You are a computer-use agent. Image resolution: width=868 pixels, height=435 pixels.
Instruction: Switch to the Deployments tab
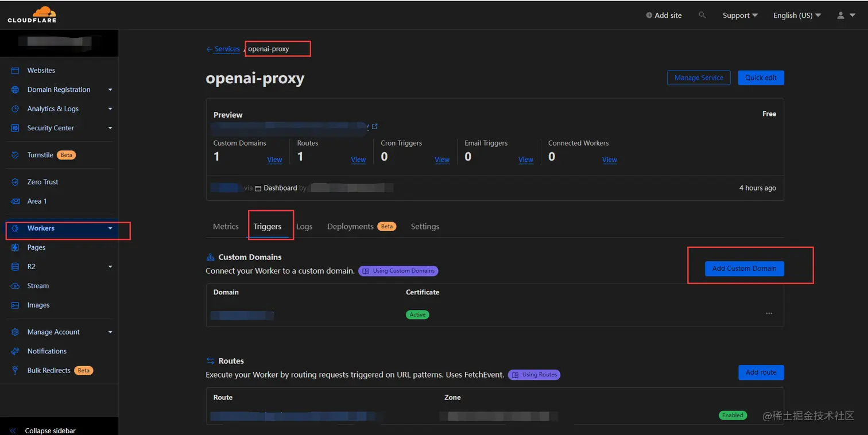[350, 227]
